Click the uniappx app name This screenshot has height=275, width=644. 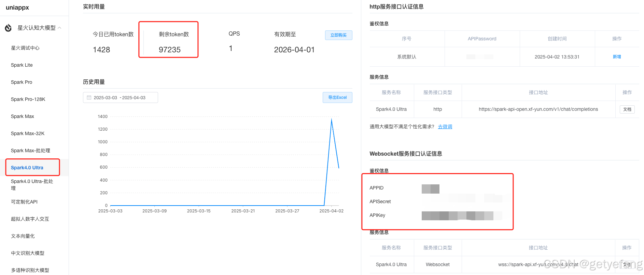17,8
